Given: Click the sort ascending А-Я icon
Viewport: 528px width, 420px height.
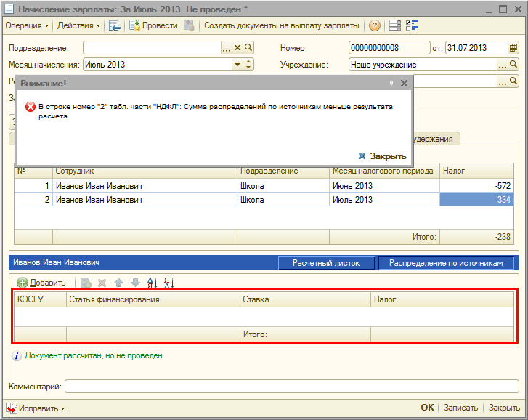Looking at the screenshot, I should [153, 283].
